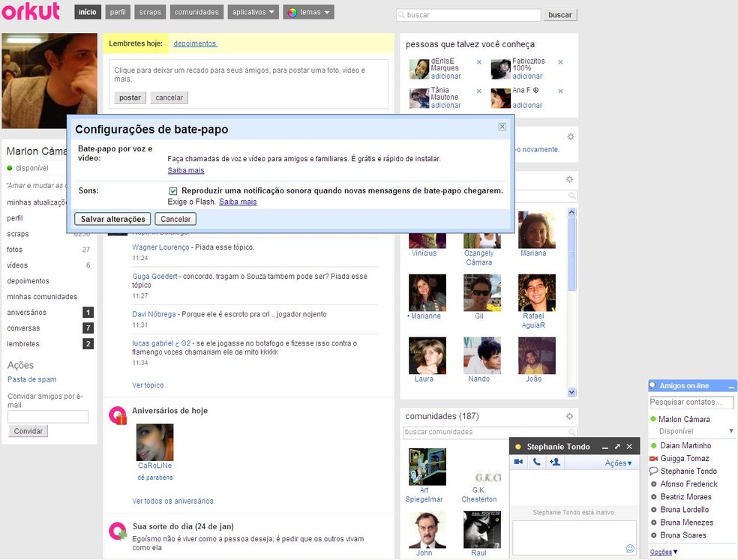Image resolution: width=738 pixels, height=560 pixels.
Task: Click chat message box for Stephanie Tondo
Action: pos(574,538)
